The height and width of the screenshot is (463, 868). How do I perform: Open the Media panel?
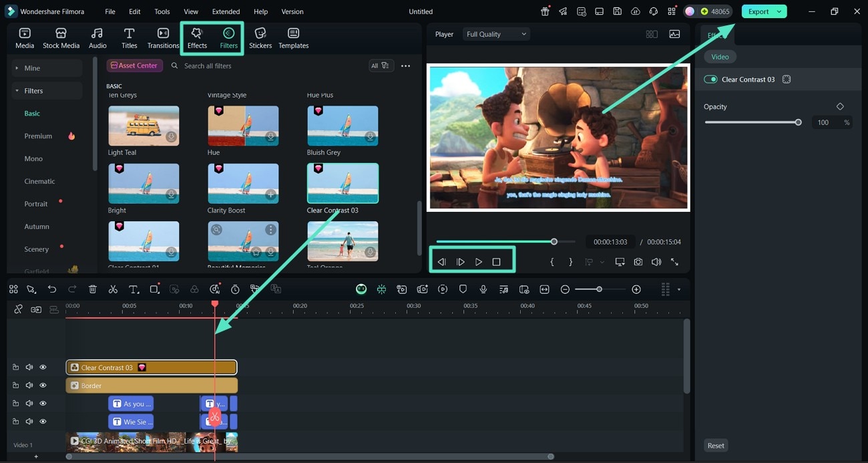click(25, 38)
